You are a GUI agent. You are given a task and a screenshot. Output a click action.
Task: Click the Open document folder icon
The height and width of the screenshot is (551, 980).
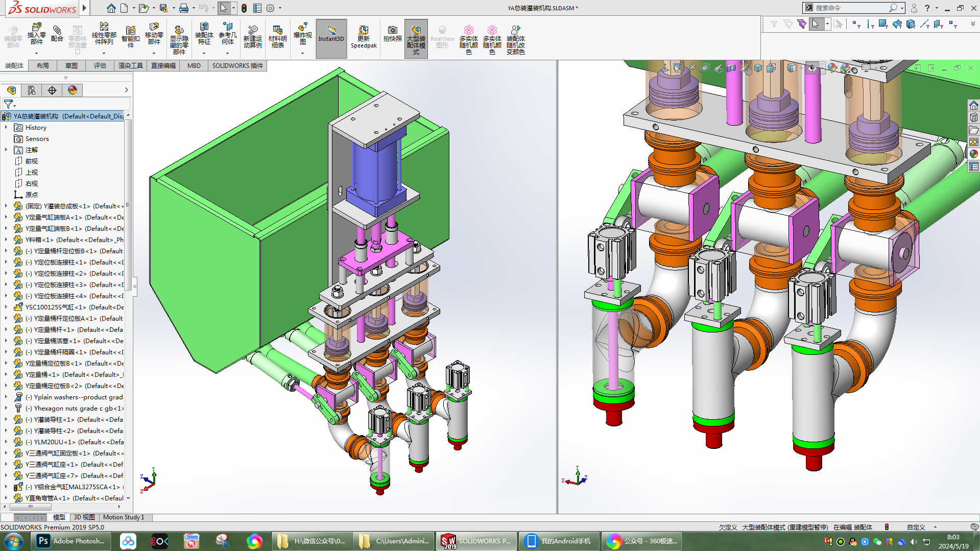144,8
